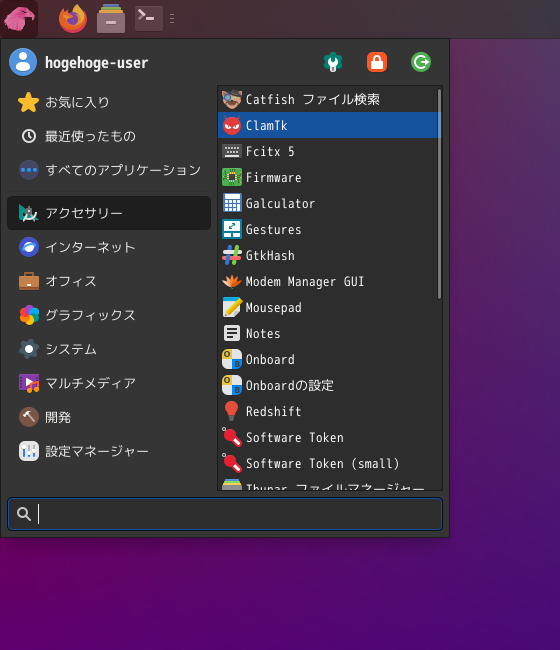This screenshot has height=650, width=560.
Task: Switch to the インターネット category
Action: click(x=109, y=247)
